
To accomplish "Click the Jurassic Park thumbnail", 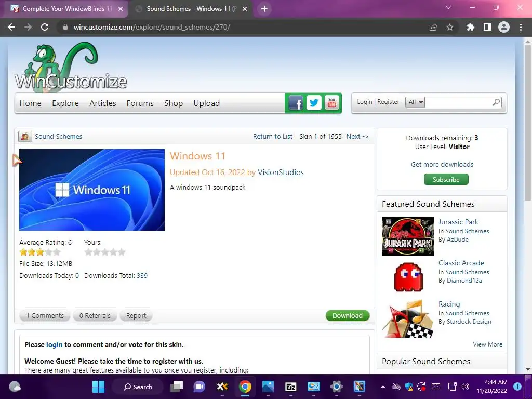I will 407,236.
